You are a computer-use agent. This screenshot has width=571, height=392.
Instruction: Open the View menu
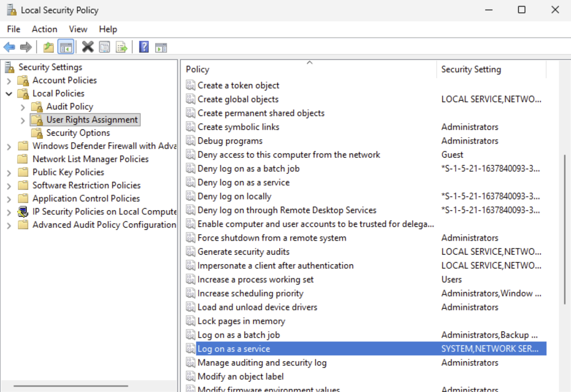point(78,29)
